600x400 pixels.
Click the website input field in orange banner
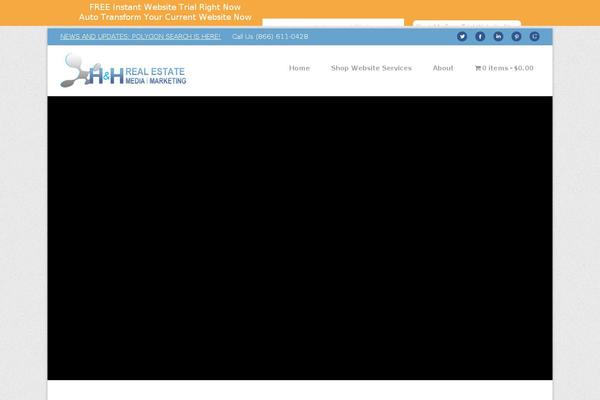tap(333, 23)
